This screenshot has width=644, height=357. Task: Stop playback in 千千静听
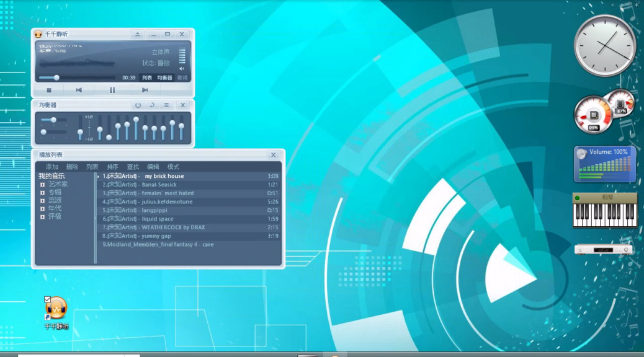tap(49, 90)
